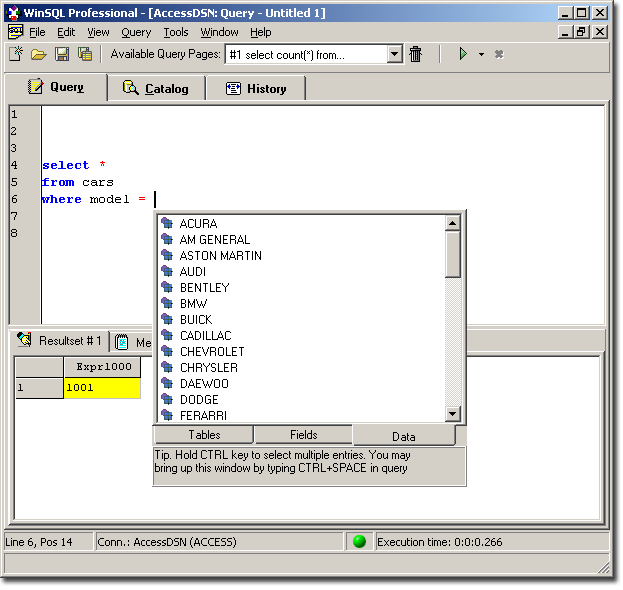Select the yellow 1001 result cell
Viewport: 623px width, 590px height.
coord(103,387)
